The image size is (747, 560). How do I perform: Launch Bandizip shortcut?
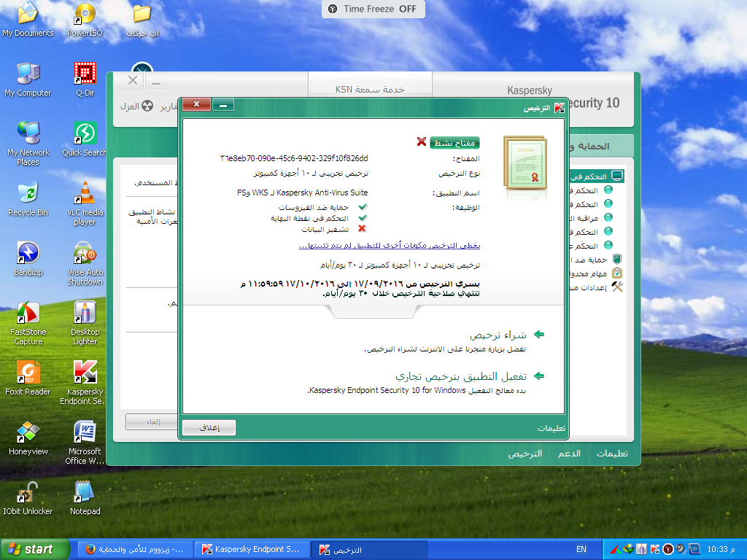point(28,259)
